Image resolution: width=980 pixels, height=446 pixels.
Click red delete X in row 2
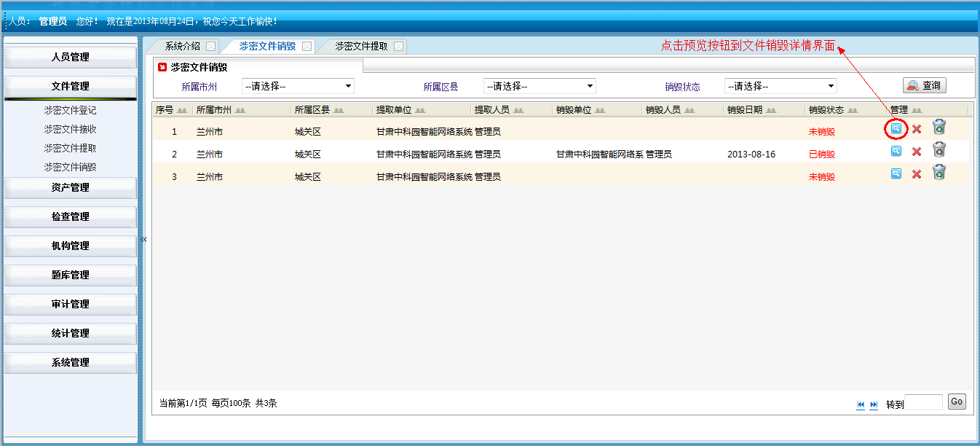(x=917, y=152)
